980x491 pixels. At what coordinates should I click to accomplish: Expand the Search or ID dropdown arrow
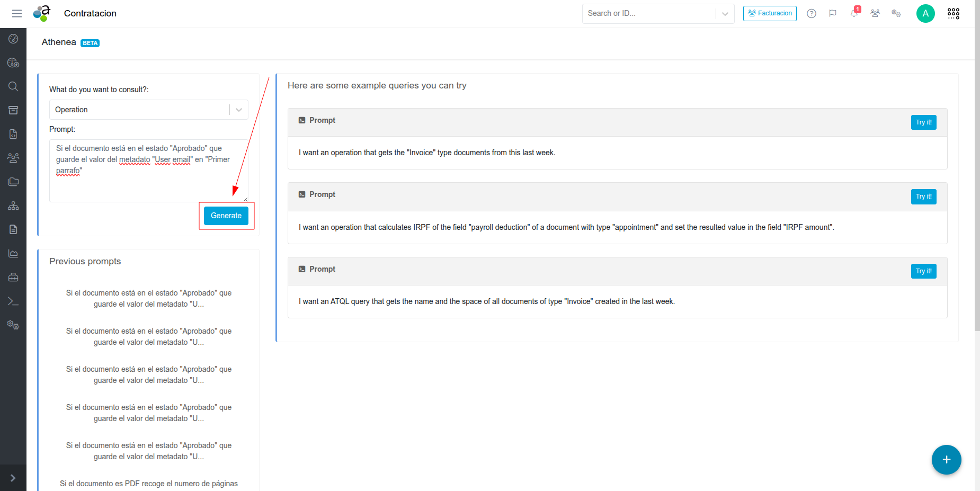pos(725,14)
